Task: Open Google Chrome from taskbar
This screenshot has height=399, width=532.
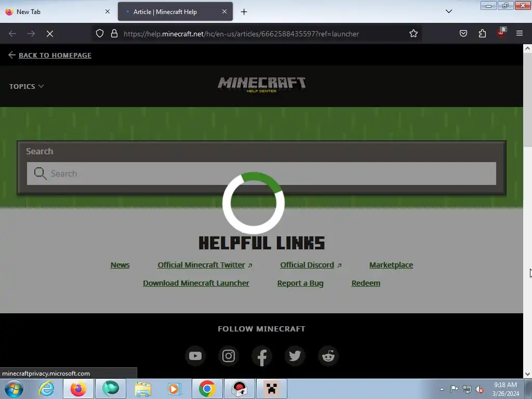Action: pyautogui.click(x=207, y=389)
